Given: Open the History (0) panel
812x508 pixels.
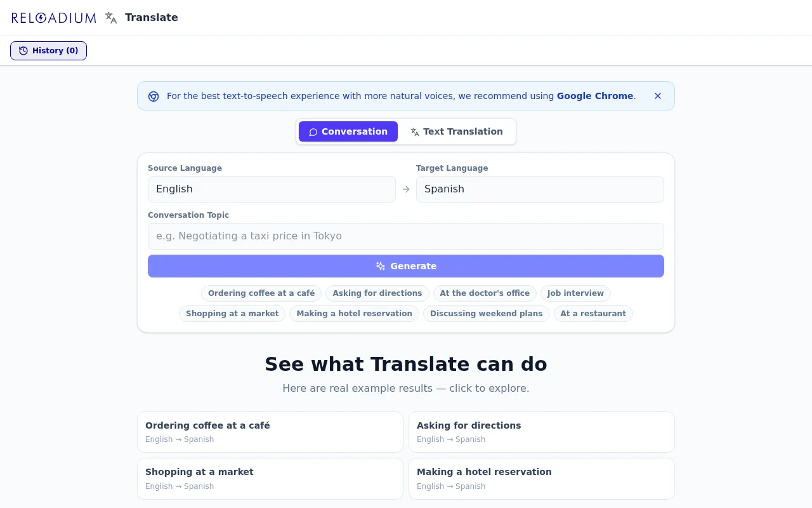Looking at the screenshot, I should pos(48,51).
